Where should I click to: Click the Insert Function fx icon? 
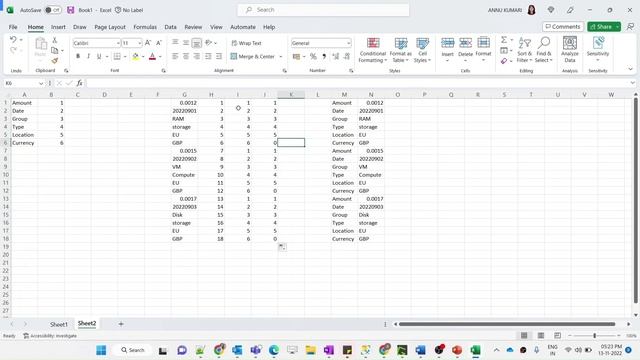click(x=80, y=83)
